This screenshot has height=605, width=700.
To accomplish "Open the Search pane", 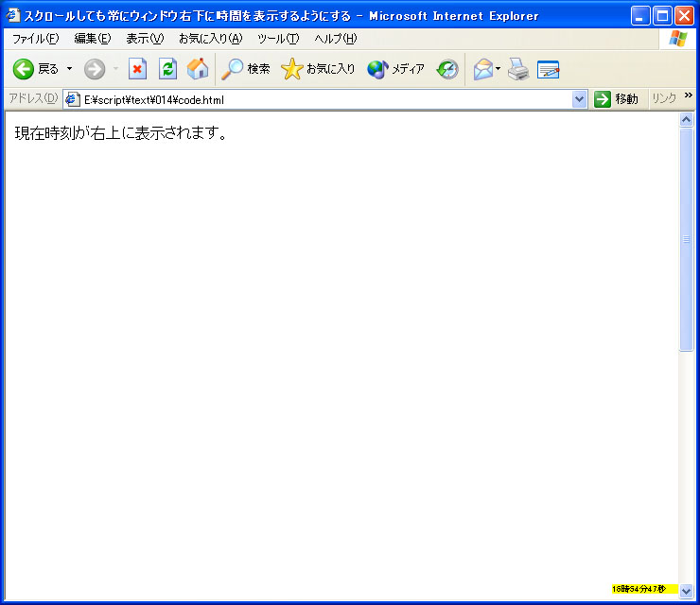I will pos(246,69).
